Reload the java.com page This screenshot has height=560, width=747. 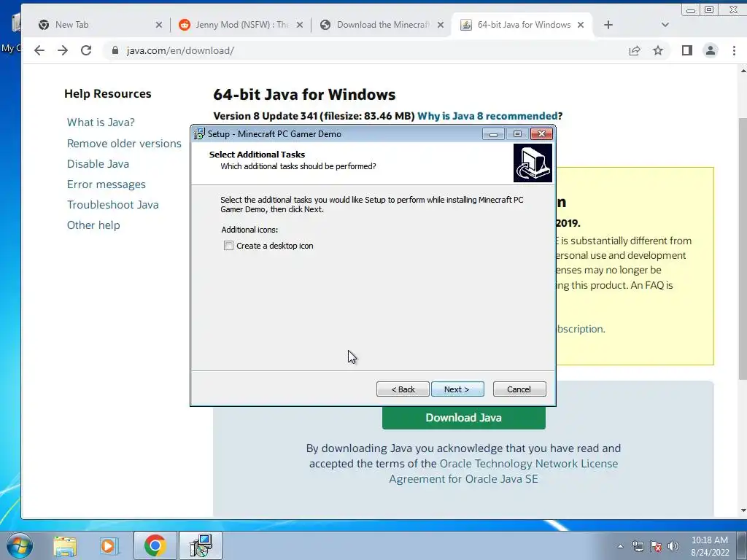pyautogui.click(x=86, y=50)
